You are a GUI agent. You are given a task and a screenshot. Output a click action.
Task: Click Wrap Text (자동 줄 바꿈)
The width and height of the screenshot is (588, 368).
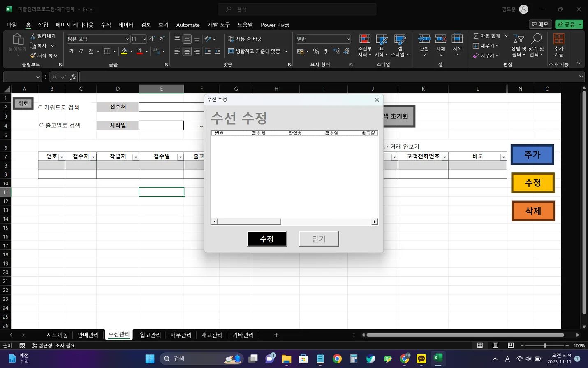pos(245,39)
